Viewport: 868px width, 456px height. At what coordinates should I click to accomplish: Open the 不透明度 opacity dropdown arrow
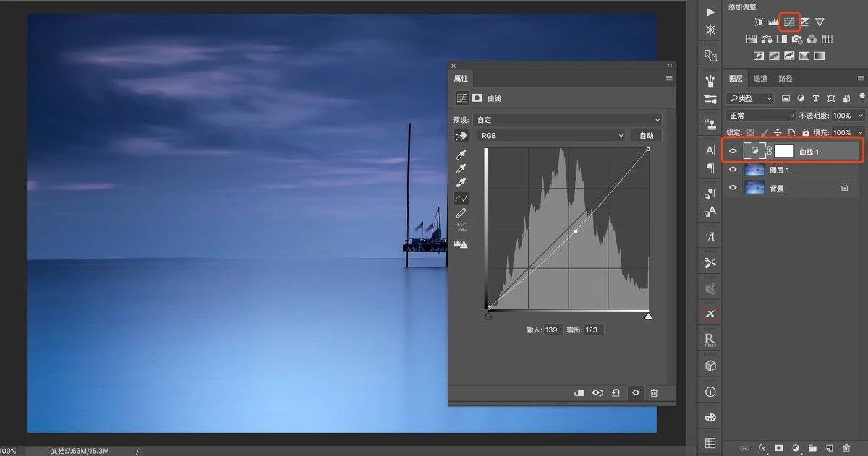coord(860,116)
